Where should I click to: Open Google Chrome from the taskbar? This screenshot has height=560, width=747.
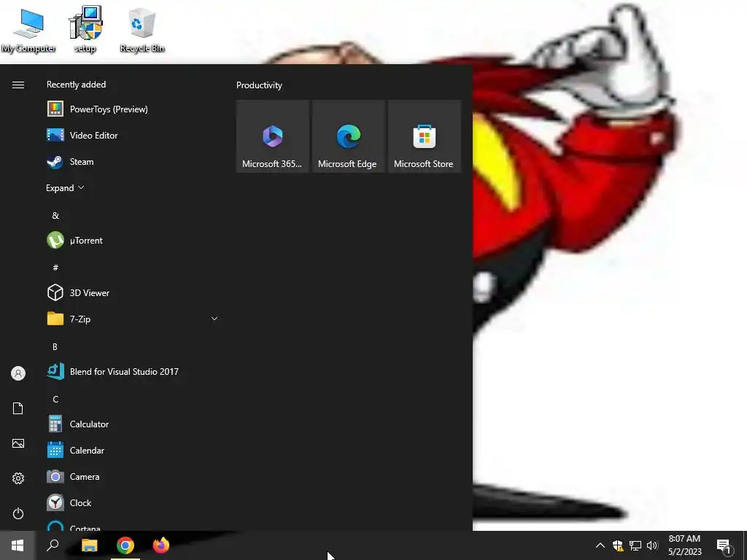click(x=125, y=545)
